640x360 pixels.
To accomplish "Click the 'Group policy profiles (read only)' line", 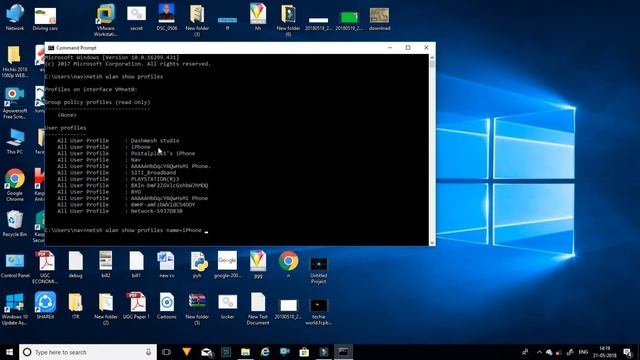I will point(97,102).
